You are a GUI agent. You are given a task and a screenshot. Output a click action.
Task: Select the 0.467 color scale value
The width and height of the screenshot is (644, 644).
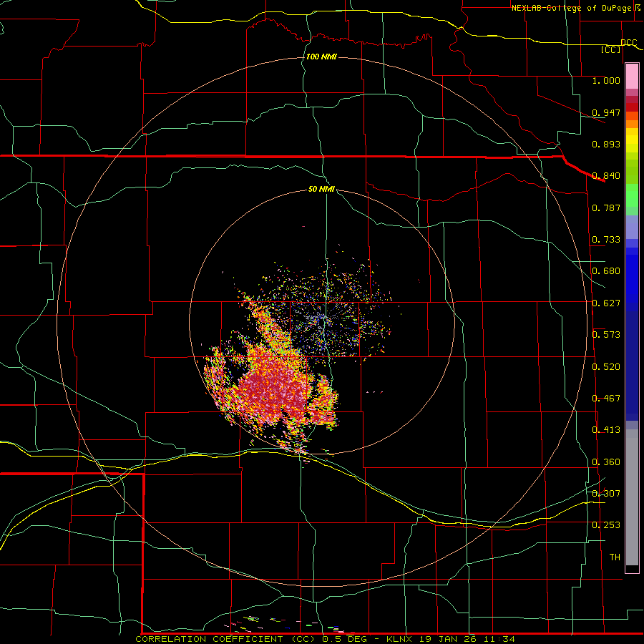click(606, 399)
